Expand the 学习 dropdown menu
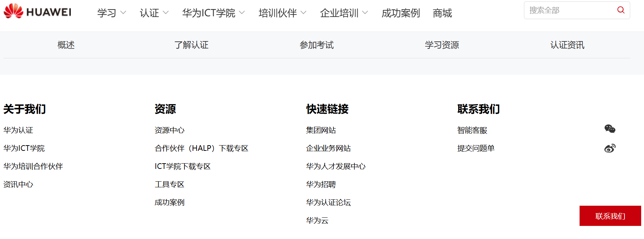 click(111, 13)
